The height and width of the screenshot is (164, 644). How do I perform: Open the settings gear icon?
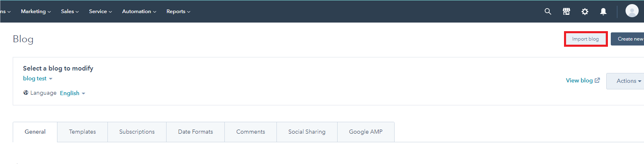585,11
